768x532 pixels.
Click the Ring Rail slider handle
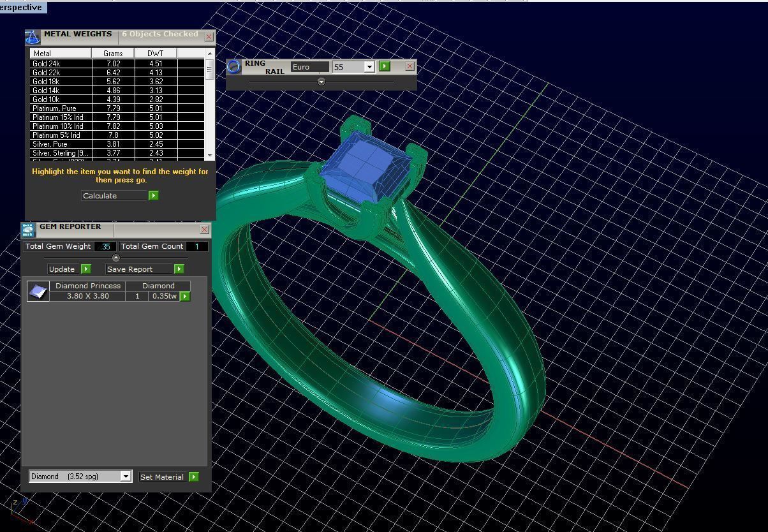click(x=321, y=82)
